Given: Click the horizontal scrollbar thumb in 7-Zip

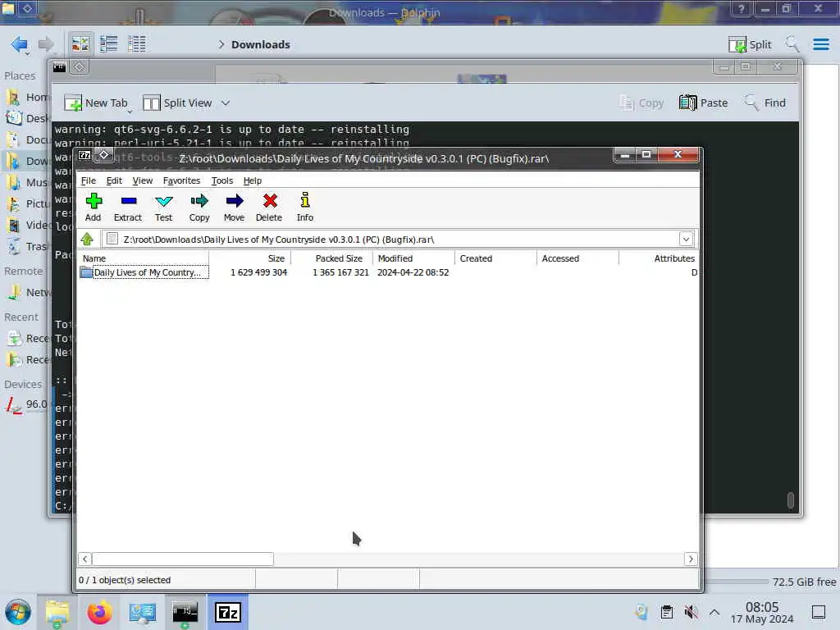Looking at the screenshot, I should click(x=183, y=559).
